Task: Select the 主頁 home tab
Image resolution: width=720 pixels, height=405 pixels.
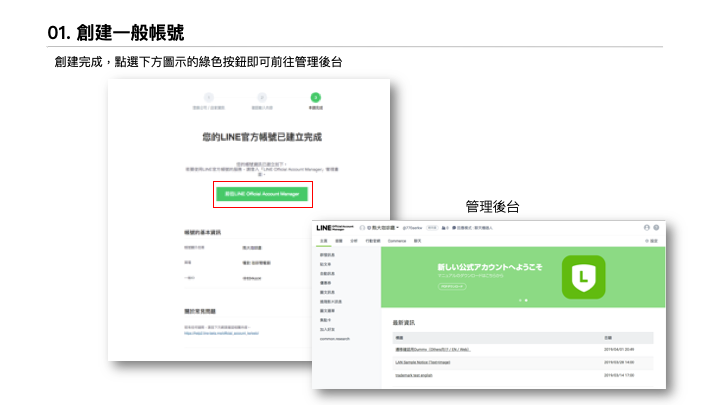Action: point(323,241)
